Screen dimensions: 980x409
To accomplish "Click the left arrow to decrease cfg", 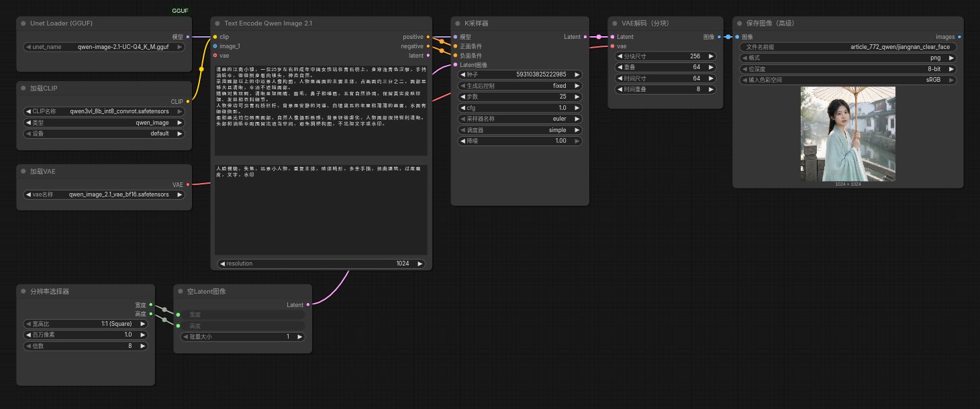I will tap(462, 108).
